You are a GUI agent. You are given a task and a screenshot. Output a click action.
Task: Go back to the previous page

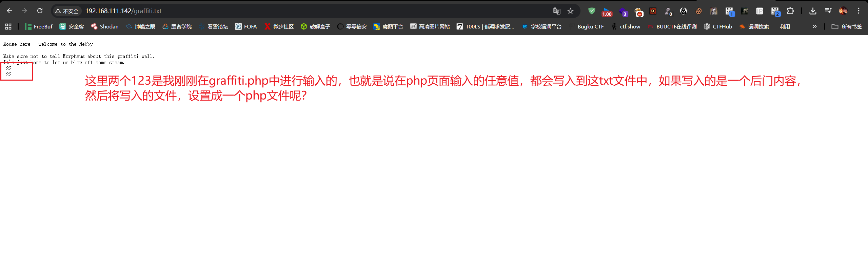tap(9, 11)
